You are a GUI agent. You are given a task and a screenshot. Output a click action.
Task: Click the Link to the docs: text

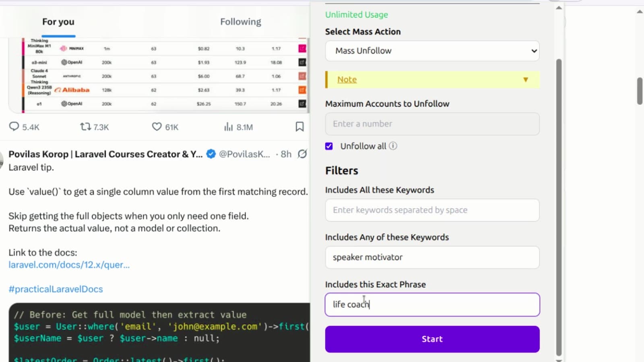click(x=43, y=253)
